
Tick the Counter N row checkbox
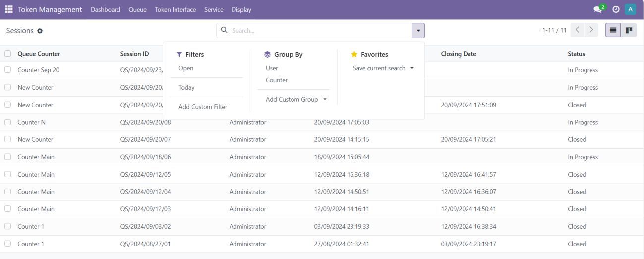coord(7,122)
